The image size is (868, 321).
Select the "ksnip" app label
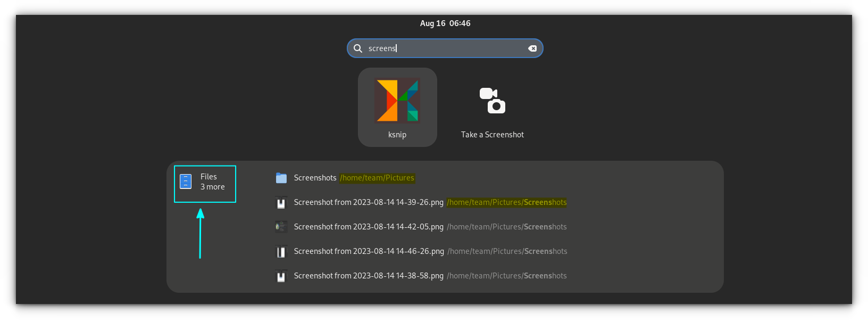click(397, 135)
